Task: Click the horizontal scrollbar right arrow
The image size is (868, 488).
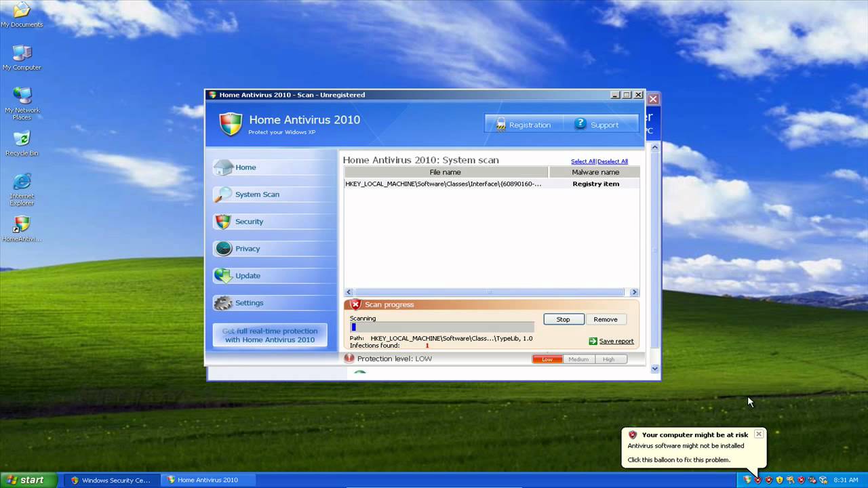Action: [x=634, y=292]
